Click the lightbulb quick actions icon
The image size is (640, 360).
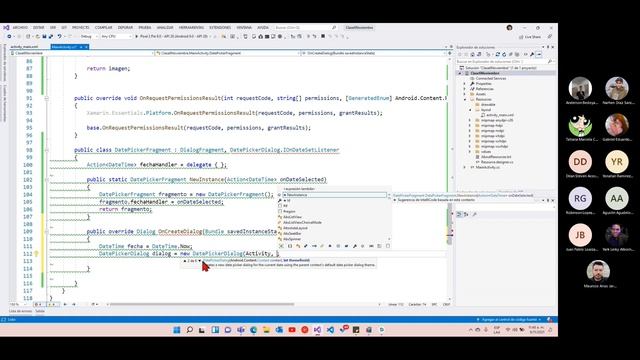[x=36, y=254]
